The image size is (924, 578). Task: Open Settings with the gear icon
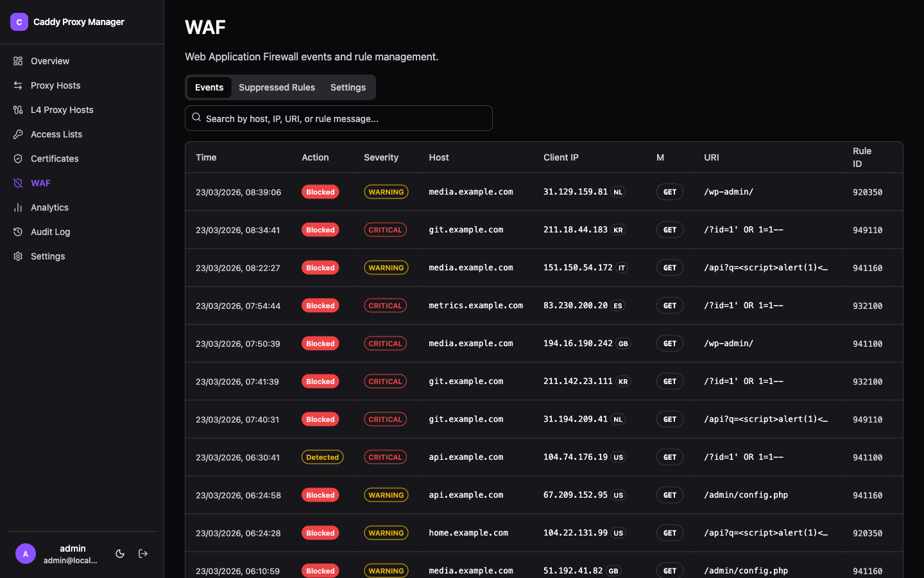(18, 256)
